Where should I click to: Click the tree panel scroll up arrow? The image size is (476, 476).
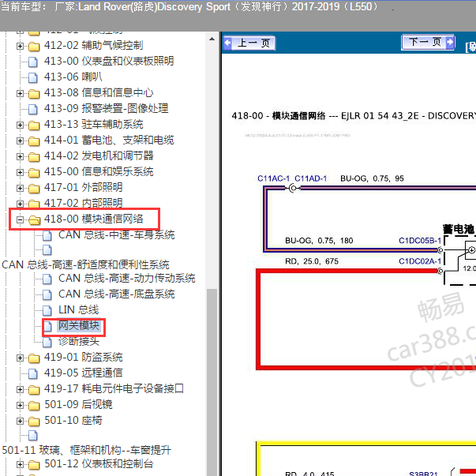point(212,39)
